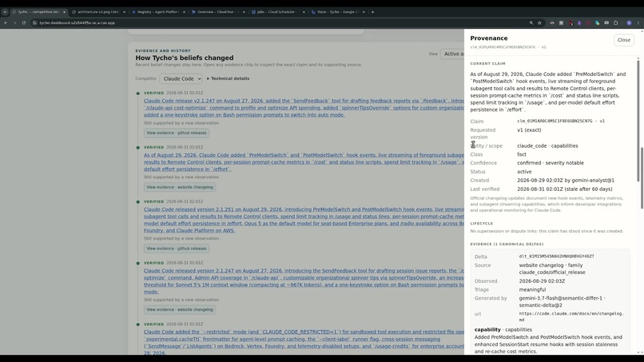Click the 'active' status value
Screen dimensions: 644x362
(524, 172)
